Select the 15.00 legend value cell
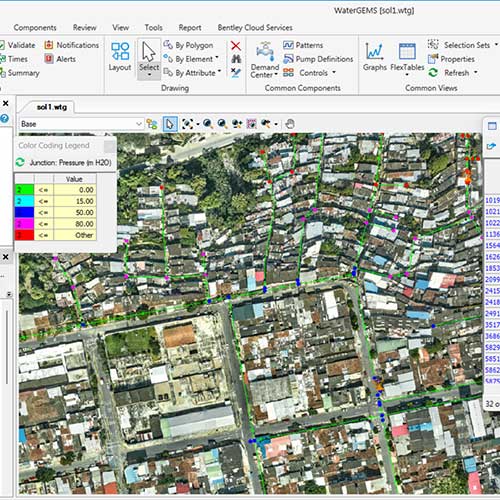Screen dimensions: 500x500 (75, 201)
